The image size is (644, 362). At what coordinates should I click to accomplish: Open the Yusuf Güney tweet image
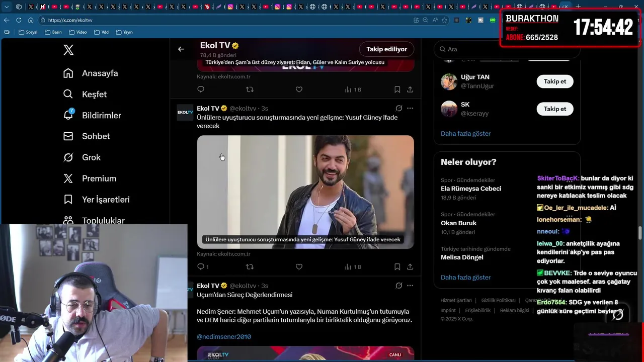click(305, 192)
